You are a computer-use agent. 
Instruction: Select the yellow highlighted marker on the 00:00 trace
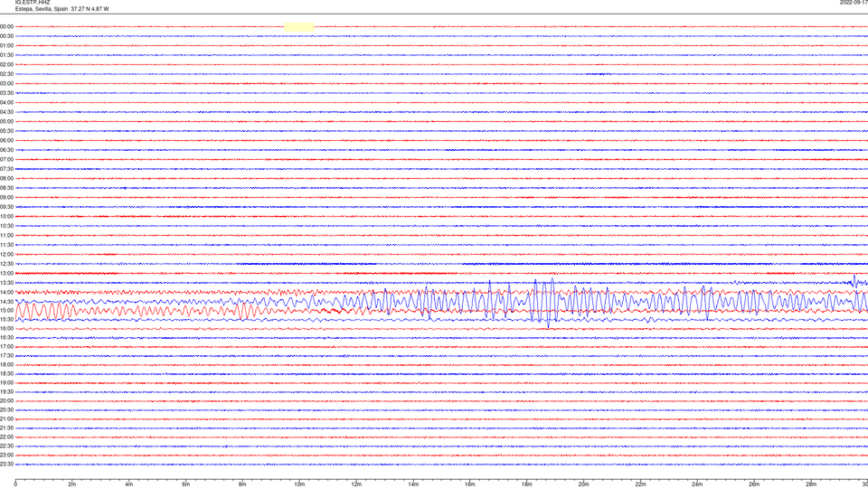tap(299, 26)
